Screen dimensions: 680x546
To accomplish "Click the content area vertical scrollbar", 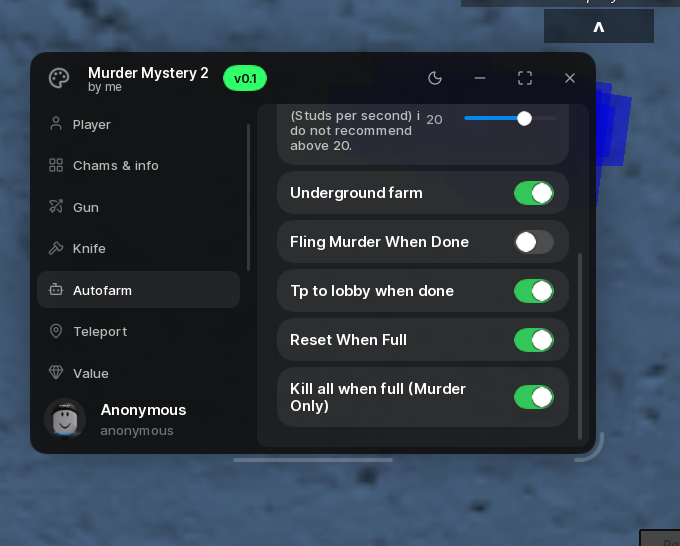I will [580, 346].
